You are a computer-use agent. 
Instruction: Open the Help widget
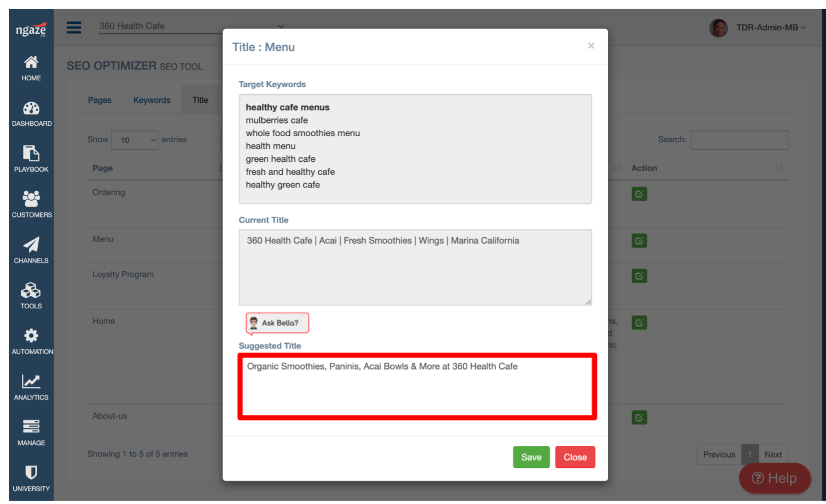pos(775,478)
